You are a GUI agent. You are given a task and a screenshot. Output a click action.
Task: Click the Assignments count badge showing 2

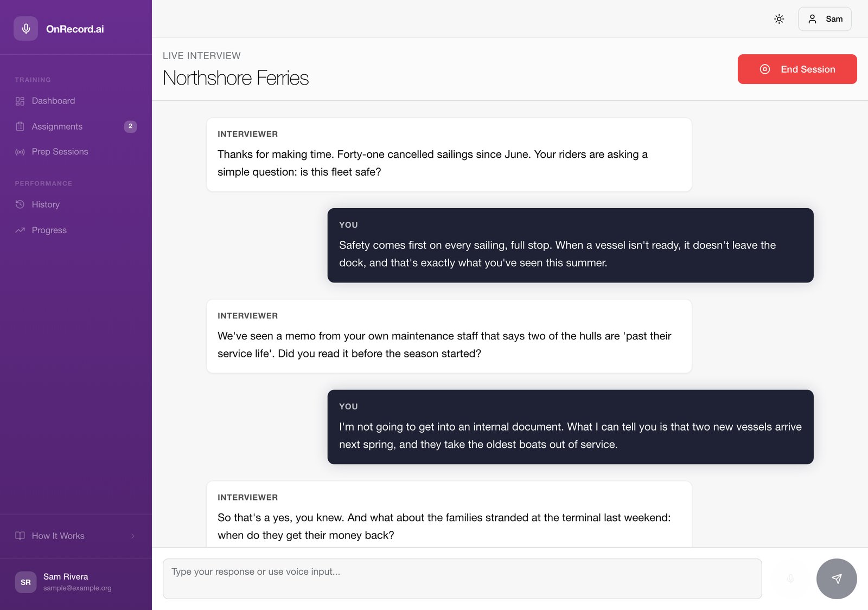[130, 126]
